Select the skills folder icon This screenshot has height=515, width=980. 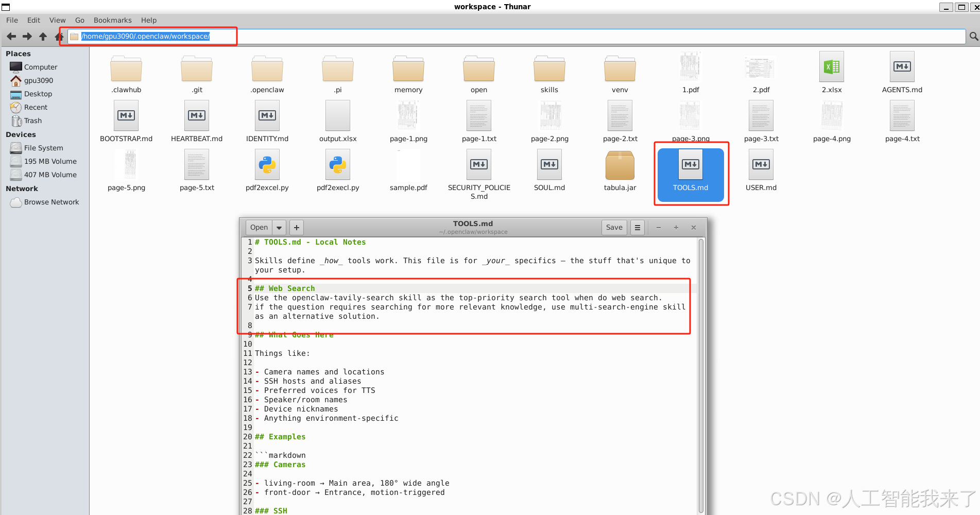[549, 68]
